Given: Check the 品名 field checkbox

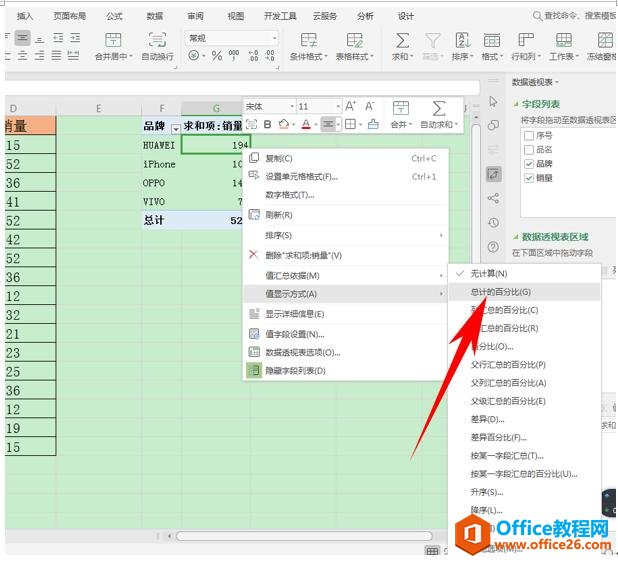Looking at the screenshot, I should [x=529, y=150].
